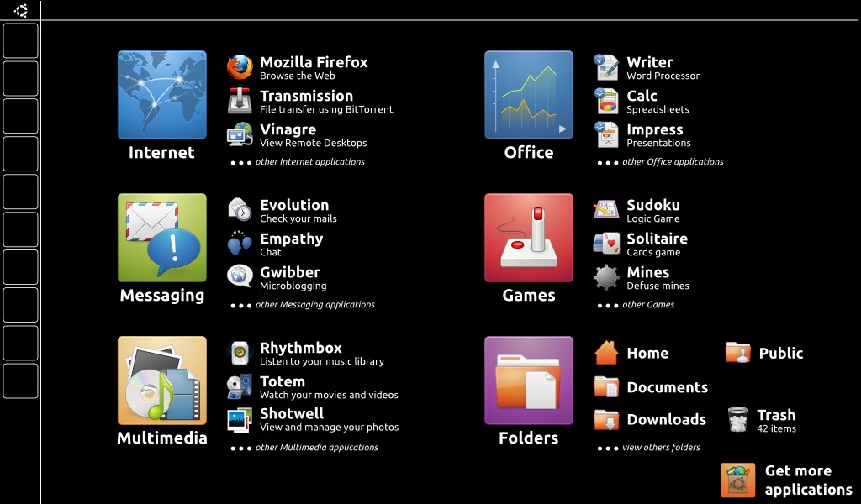Open the Games category tile
This screenshot has width=861, height=504.
pyautogui.click(x=529, y=238)
